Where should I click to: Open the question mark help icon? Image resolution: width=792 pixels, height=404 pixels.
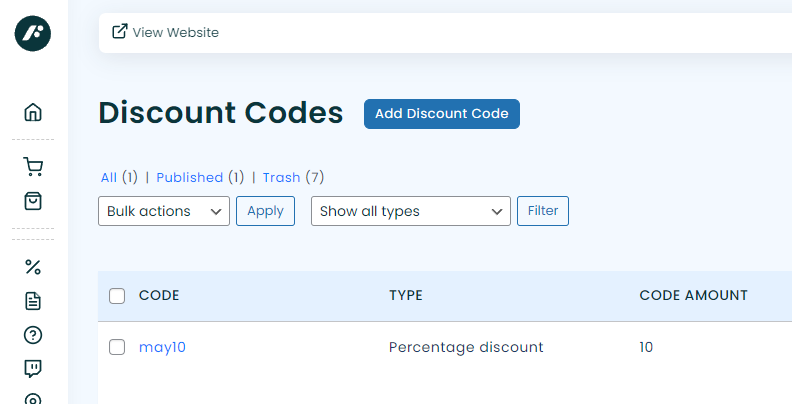[33, 335]
